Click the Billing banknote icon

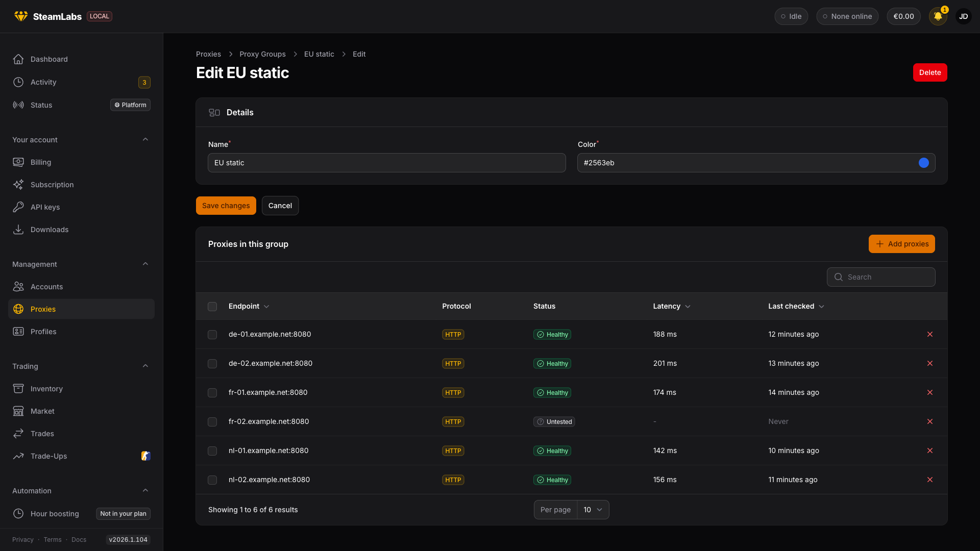18,162
